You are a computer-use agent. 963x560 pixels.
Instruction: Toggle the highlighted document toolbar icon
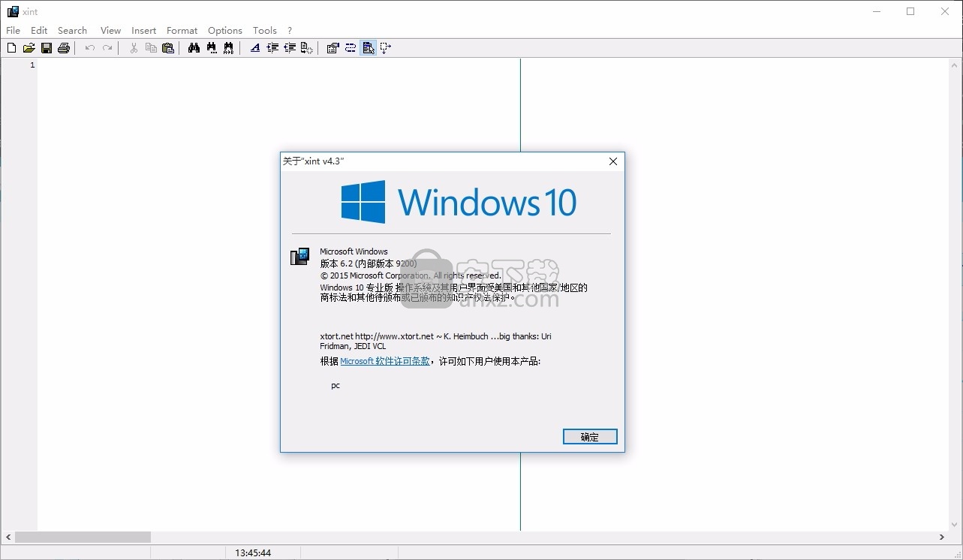[368, 48]
